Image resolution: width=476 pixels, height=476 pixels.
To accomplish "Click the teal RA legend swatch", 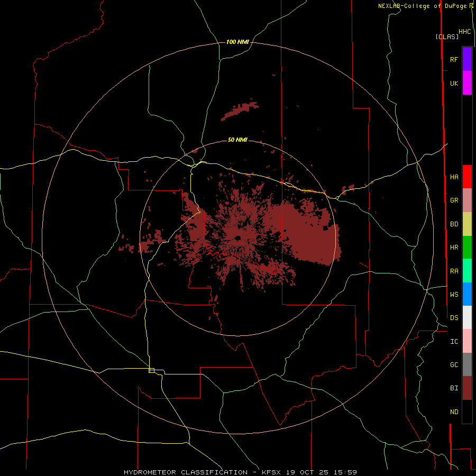I will point(467,271).
